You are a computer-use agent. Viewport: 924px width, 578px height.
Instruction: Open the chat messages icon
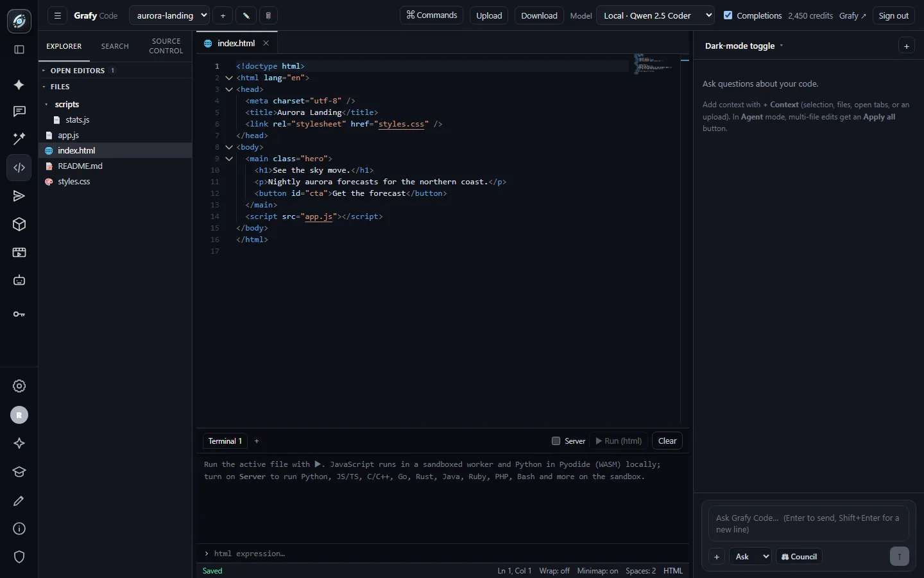coord(19,112)
